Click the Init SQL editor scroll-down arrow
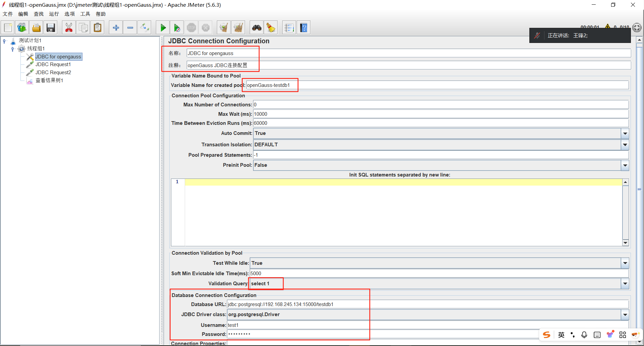The height and width of the screenshot is (346, 644). click(x=625, y=243)
